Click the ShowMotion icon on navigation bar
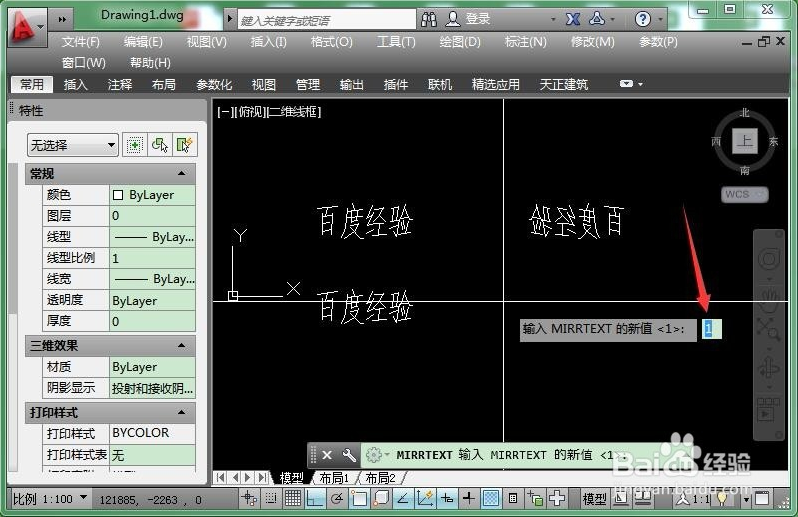This screenshot has width=798, height=517. 768,410
